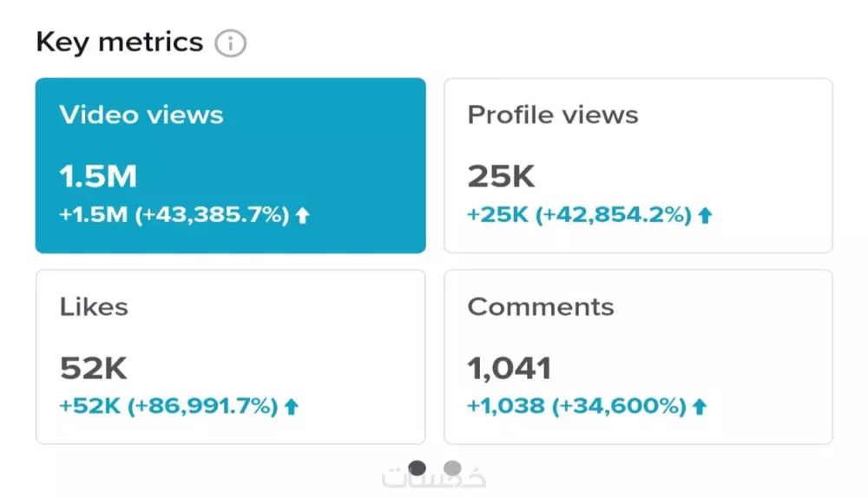Click the +43,385.7% video views change text

pos(211,216)
